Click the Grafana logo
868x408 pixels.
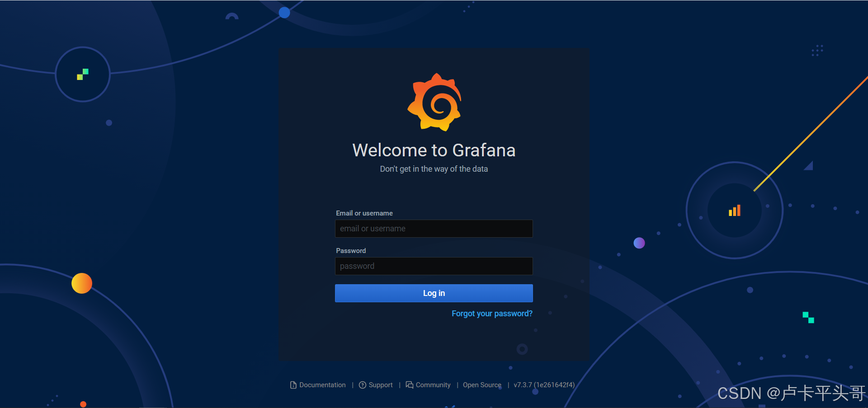[434, 102]
